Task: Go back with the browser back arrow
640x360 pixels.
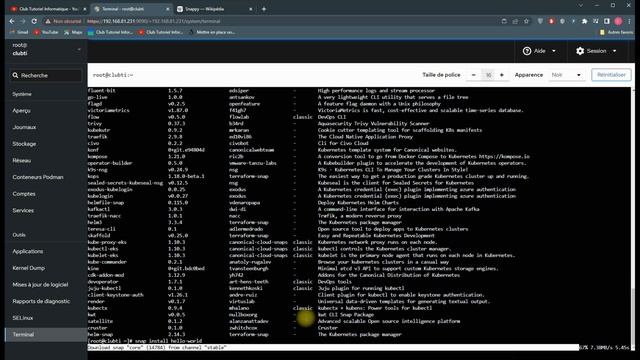Action: click(x=12, y=21)
